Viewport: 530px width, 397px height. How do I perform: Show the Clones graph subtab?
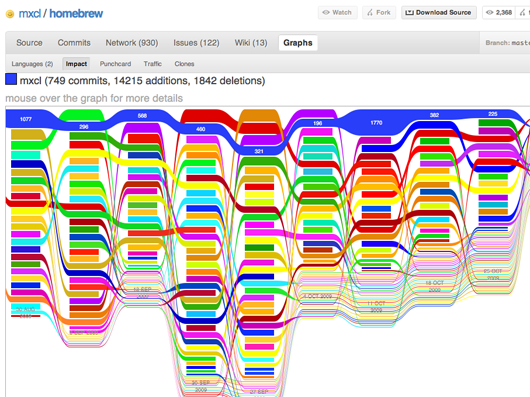coord(184,64)
